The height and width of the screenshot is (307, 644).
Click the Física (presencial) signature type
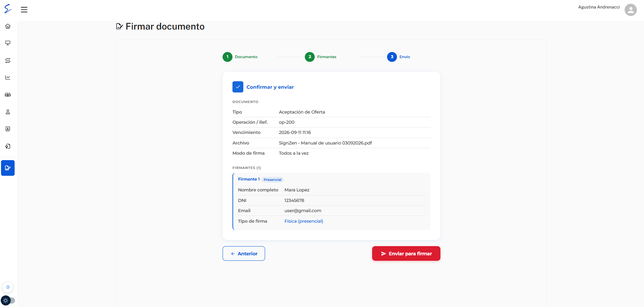click(x=304, y=221)
